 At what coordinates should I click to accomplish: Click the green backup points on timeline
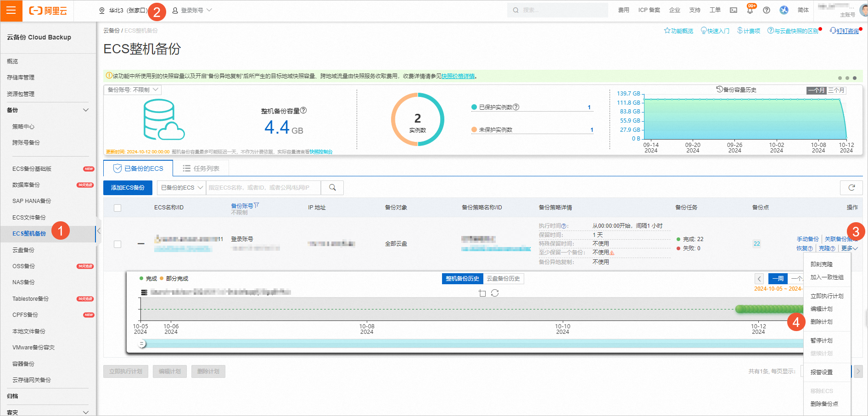coord(769,309)
